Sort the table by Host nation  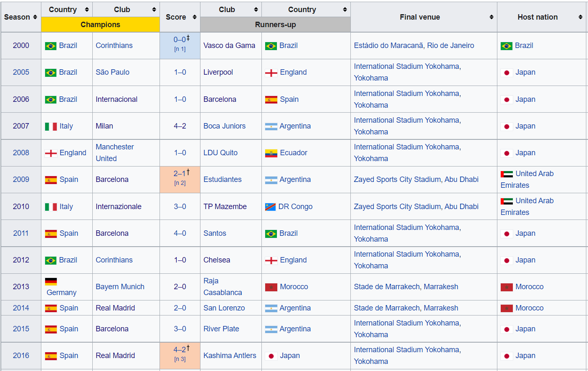580,17
